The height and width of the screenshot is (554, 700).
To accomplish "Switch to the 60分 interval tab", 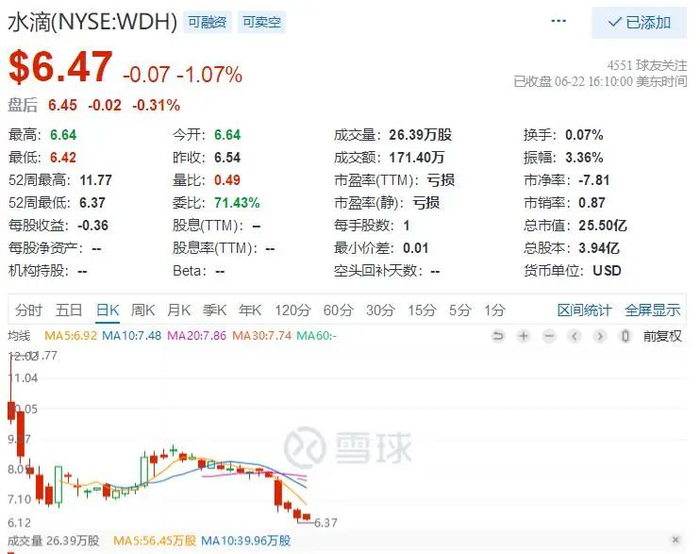I will pos(338,310).
